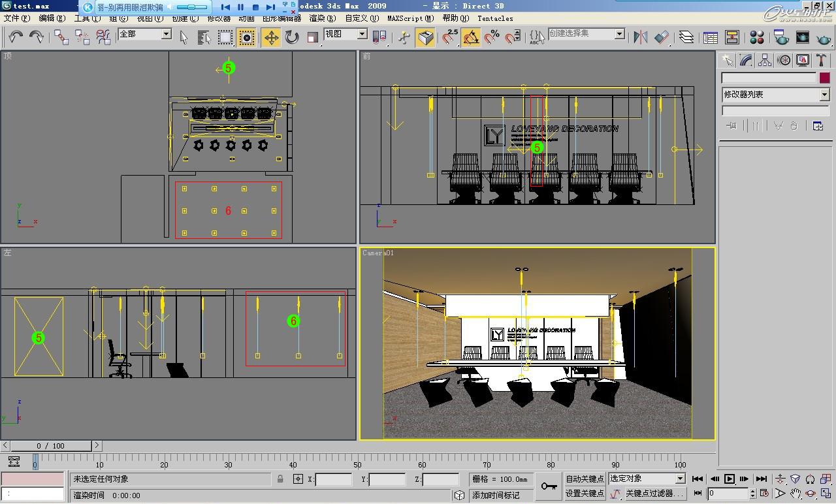Switch to Utilities hammer tab
Image resolution: width=836 pixels, height=504 pixels.
click(x=822, y=61)
